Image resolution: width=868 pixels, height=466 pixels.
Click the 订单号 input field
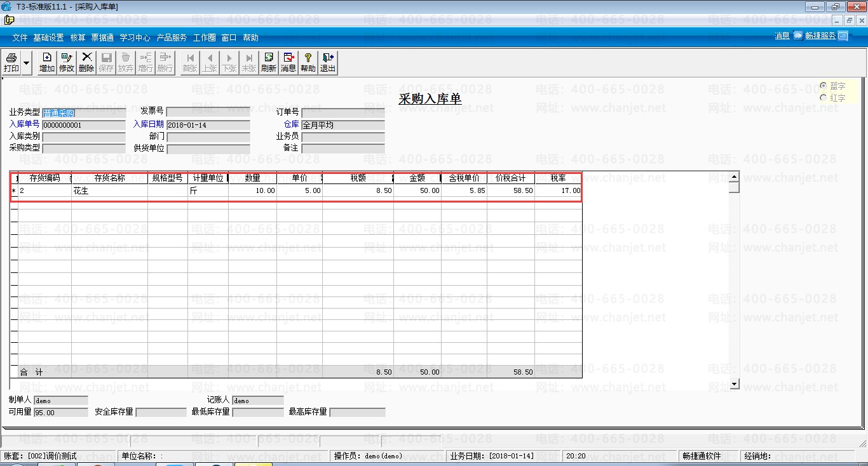click(343, 113)
